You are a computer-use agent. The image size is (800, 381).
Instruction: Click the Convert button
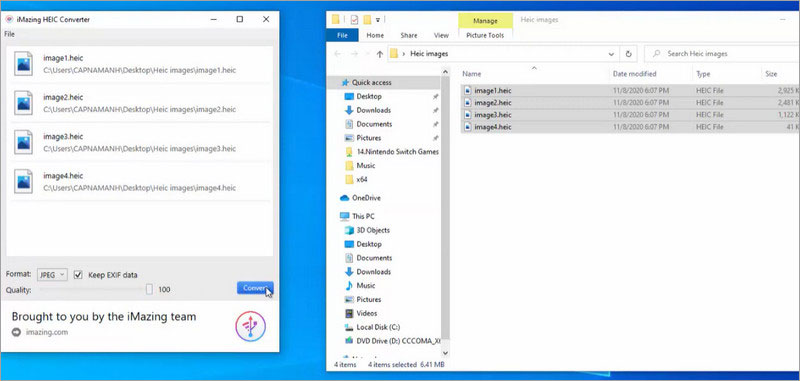(x=255, y=288)
